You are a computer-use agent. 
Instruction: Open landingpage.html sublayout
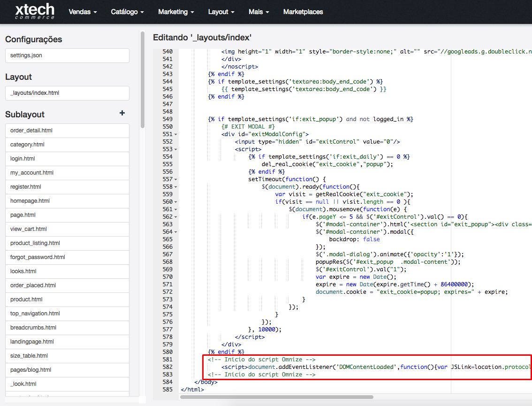67,342
